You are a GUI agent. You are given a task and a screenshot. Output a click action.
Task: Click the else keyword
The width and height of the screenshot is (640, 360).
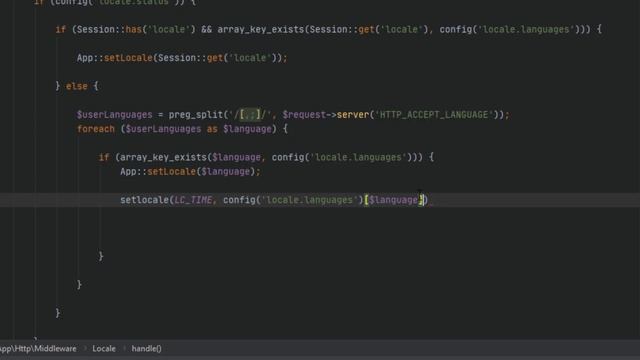pos(77,86)
